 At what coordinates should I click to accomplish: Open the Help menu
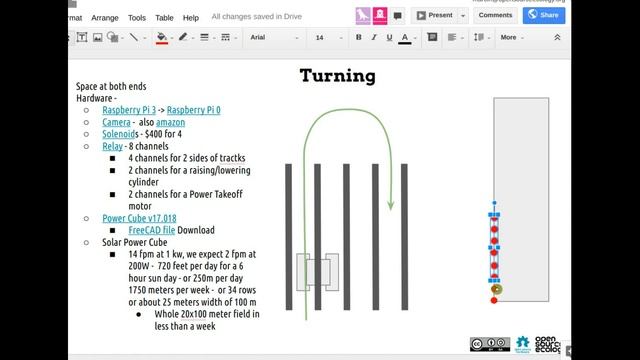pos(191,18)
